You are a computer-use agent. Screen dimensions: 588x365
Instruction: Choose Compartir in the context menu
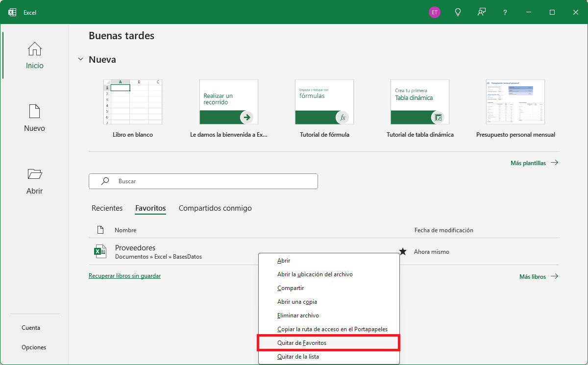(x=329, y=288)
